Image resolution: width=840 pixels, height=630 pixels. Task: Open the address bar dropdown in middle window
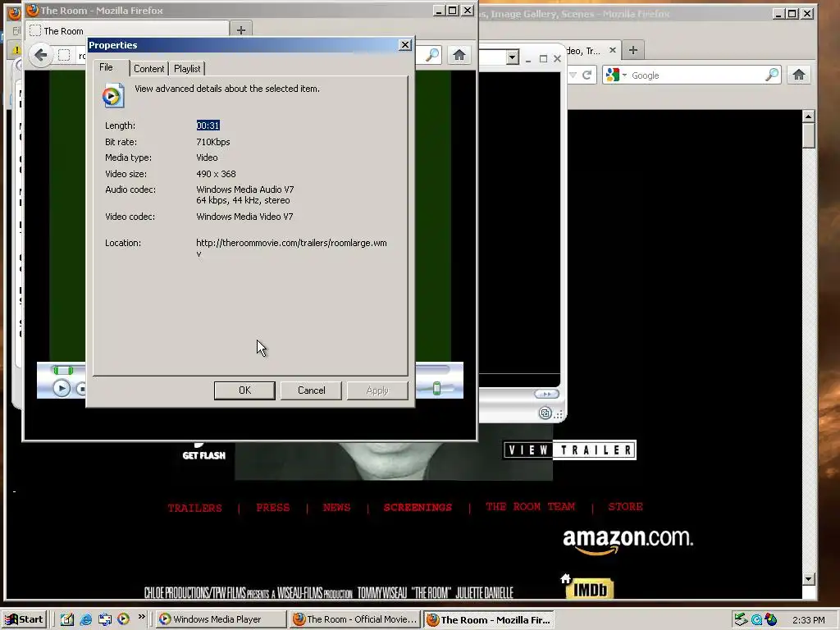[x=512, y=57]
